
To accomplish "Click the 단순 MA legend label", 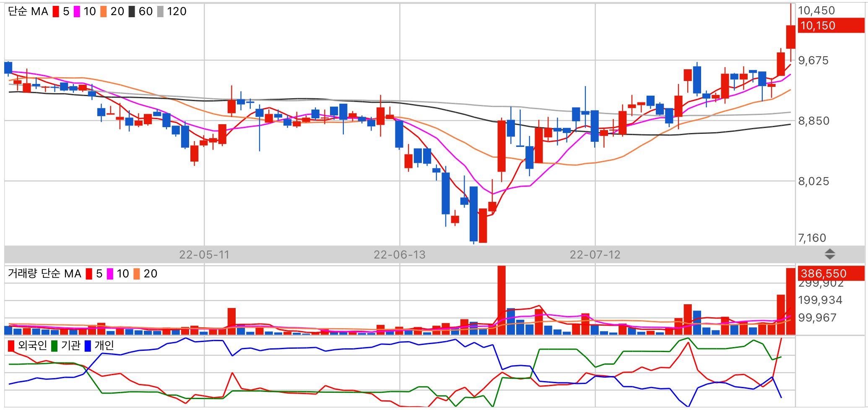I will click(28, 11).
